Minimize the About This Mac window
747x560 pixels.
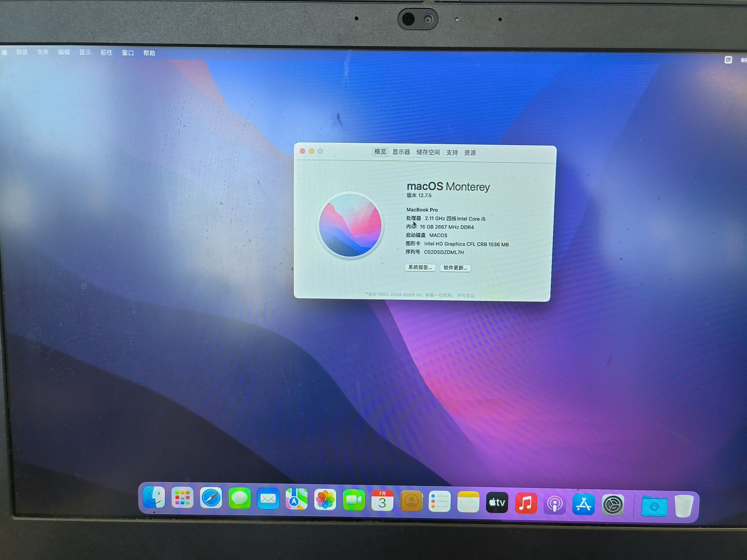click(x=311, y=151)
